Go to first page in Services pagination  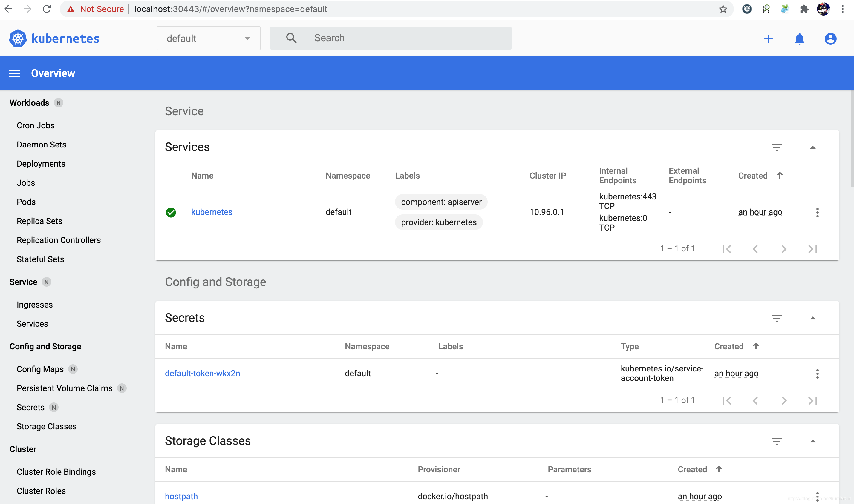727,249
